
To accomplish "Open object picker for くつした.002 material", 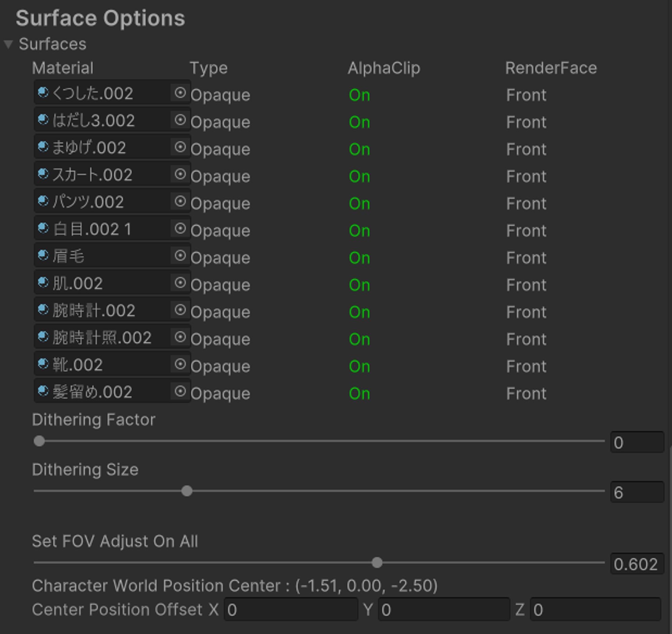I will coord(180,92).
